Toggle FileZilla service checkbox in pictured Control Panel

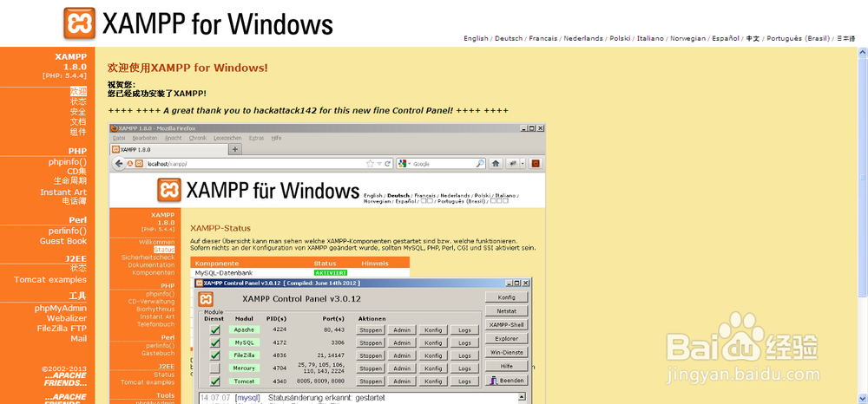[x=214, y=355]
